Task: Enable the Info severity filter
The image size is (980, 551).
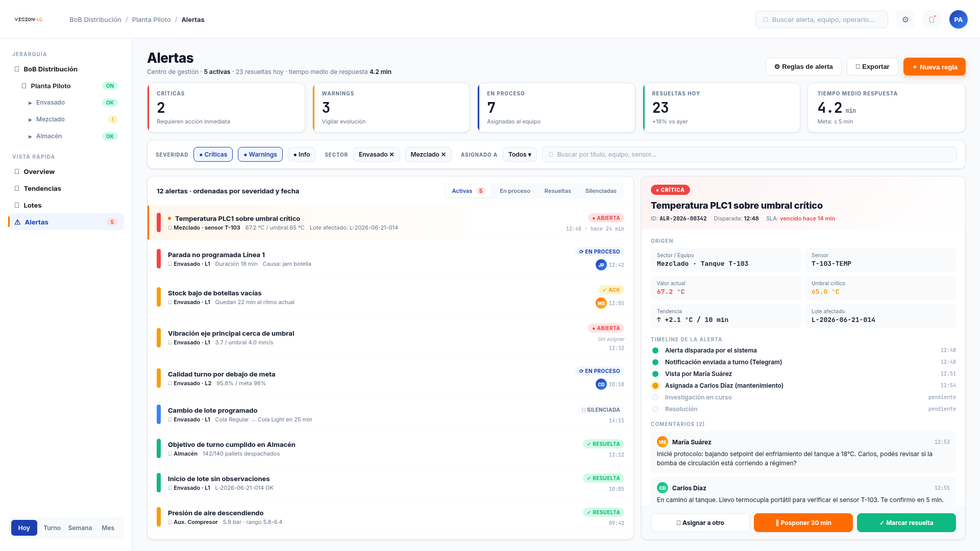Action: [302, 154]
